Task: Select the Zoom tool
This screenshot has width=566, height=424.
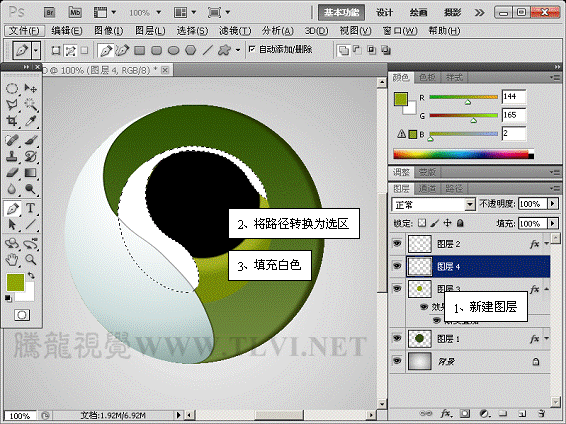Action: 31,259
